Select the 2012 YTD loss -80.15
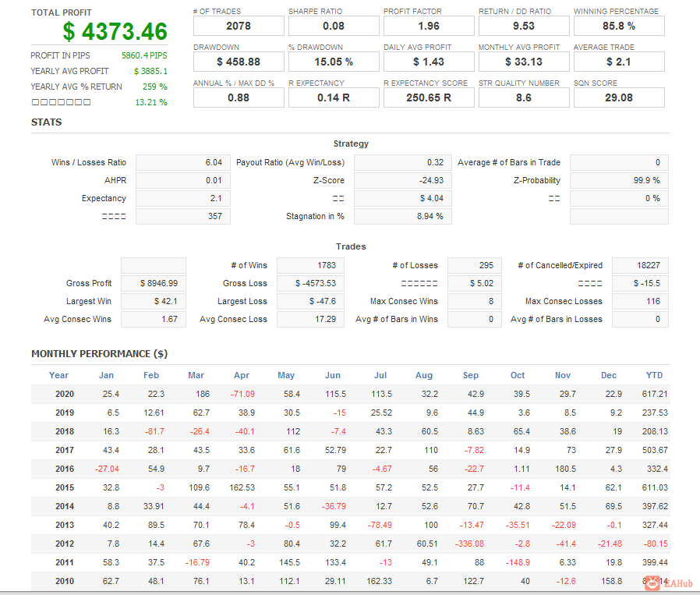Viewport: 700px width, 595px height. pos(656,544)
